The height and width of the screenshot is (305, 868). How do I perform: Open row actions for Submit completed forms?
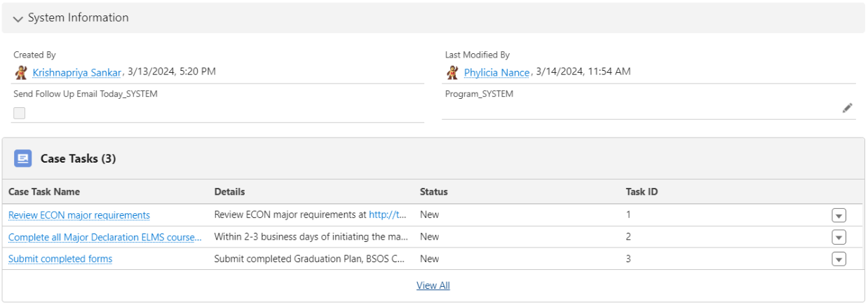point(839,259)
